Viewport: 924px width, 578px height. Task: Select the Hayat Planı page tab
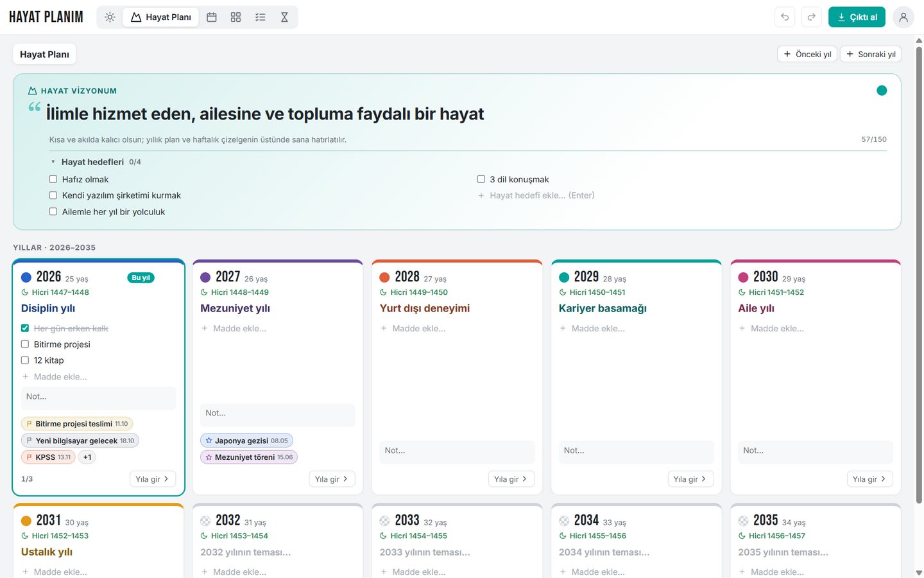[x=44, y=55]
